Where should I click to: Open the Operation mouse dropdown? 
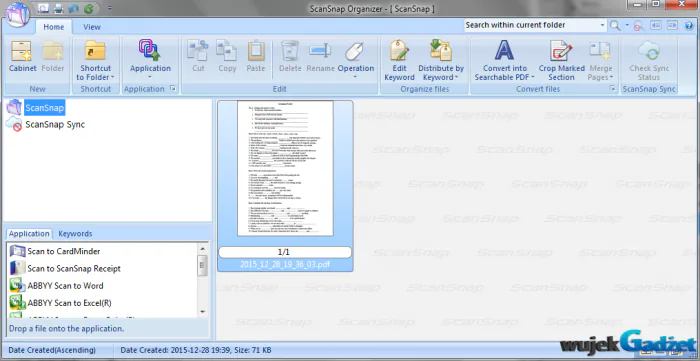pos(356,60)
